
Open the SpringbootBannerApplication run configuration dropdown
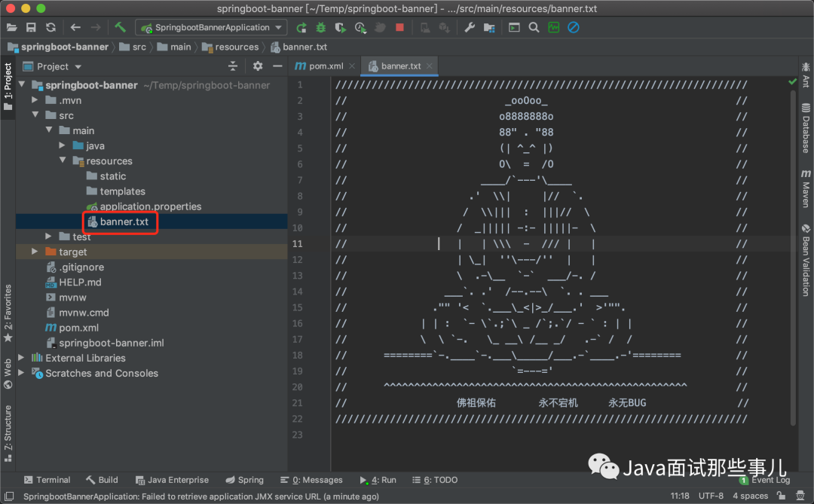(211, 28)
